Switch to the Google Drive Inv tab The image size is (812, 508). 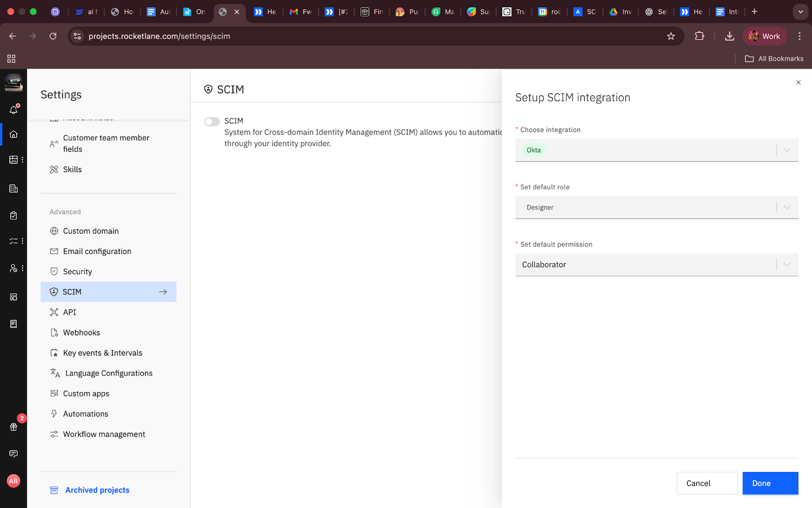point(620,12)
